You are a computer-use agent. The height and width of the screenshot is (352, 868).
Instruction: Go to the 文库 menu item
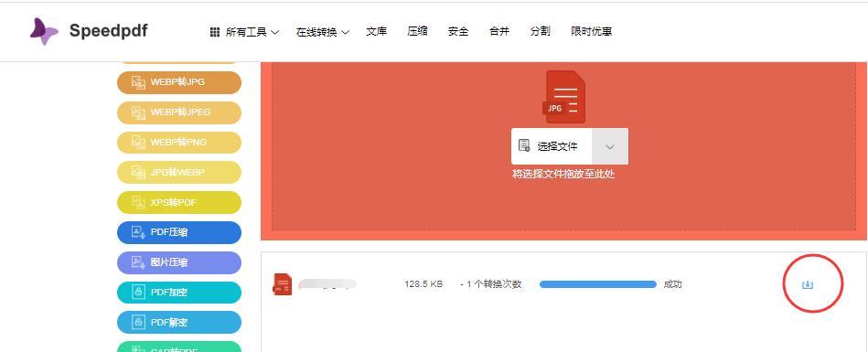[377, 32]
